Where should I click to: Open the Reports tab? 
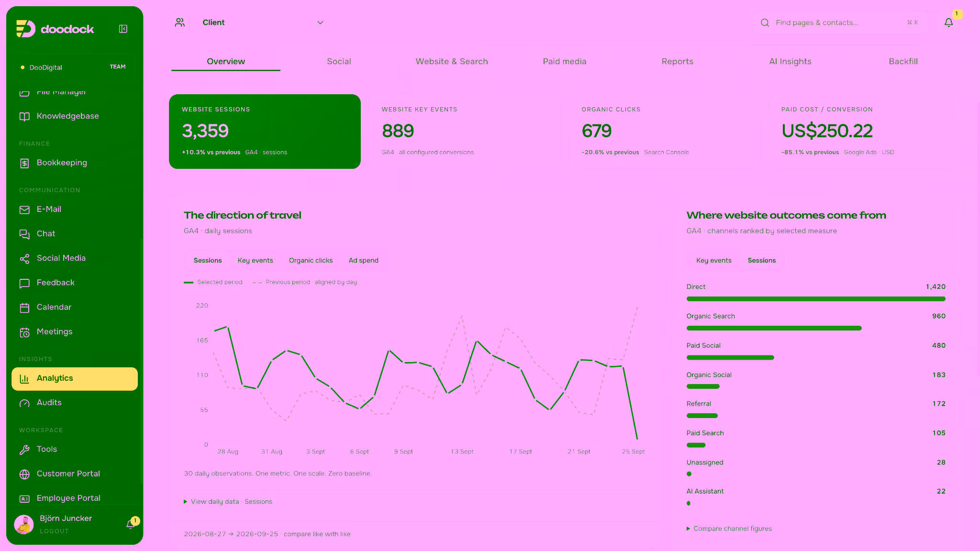677,61
